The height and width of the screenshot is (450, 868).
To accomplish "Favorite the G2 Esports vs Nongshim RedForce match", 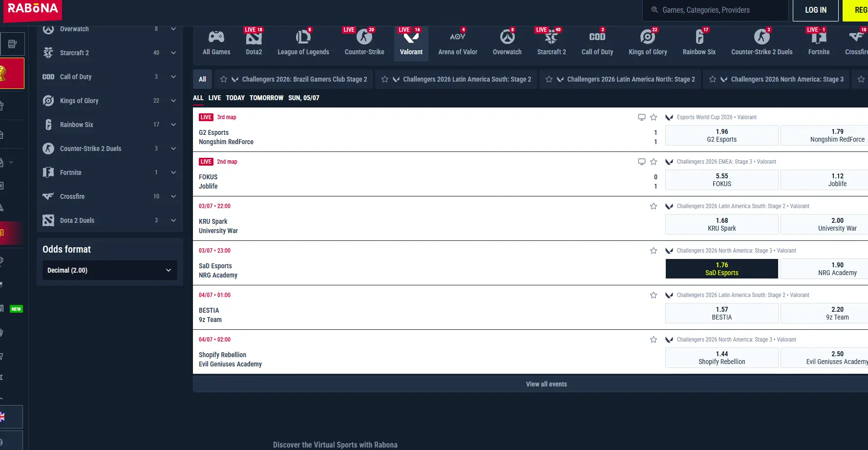I will pos(654,117).
